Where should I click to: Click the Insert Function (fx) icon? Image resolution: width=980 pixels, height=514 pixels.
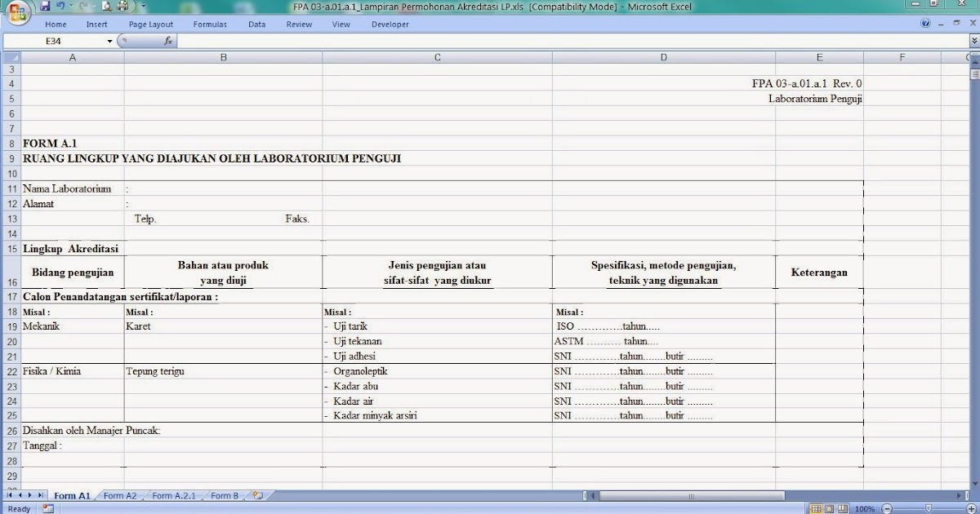(x=168, y=40)
